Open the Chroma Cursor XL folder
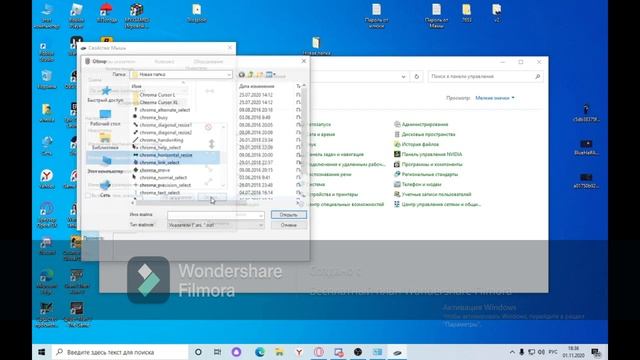The image size is (640, 360). [158, 102]
